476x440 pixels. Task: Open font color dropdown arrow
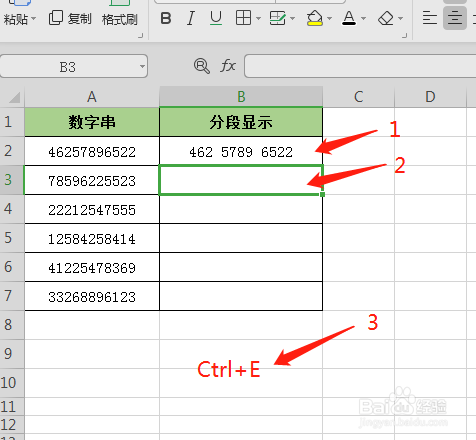pyautogui.click(x=364, y=18)
